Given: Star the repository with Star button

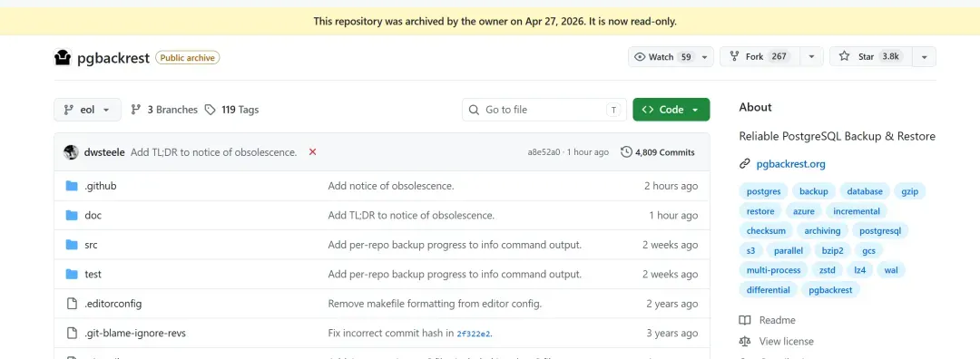Looking at the screenshot, I should coord(870,57).
